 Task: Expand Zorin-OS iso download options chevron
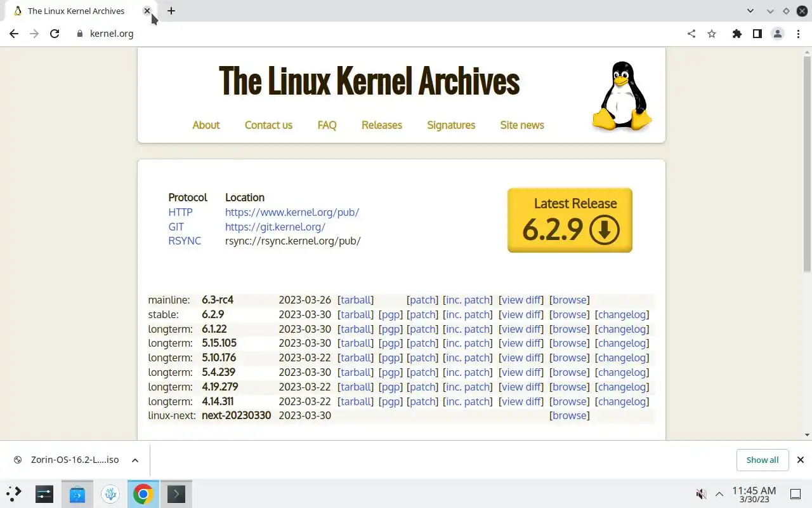(135, 460)
